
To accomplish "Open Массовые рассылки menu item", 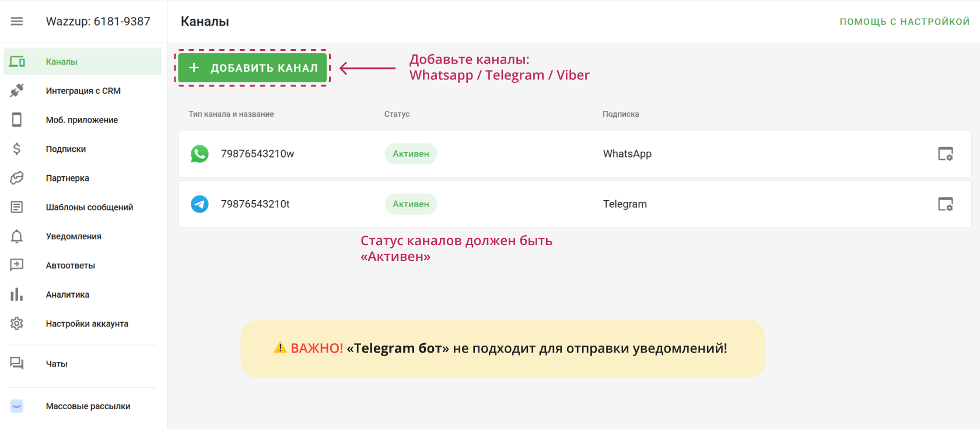I will point(82,406).
